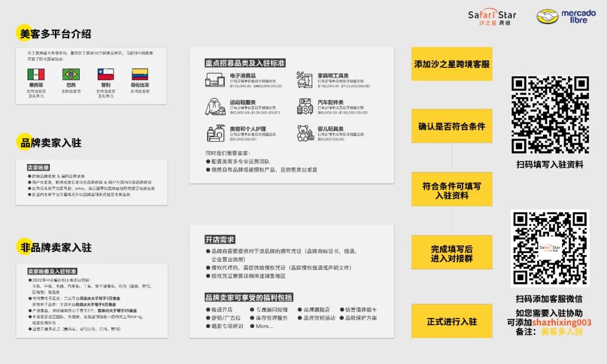Click the 品牌卖家可享受的福利包括 title
This screenshot has height=364, width=607.
click(x=249, y=298)
